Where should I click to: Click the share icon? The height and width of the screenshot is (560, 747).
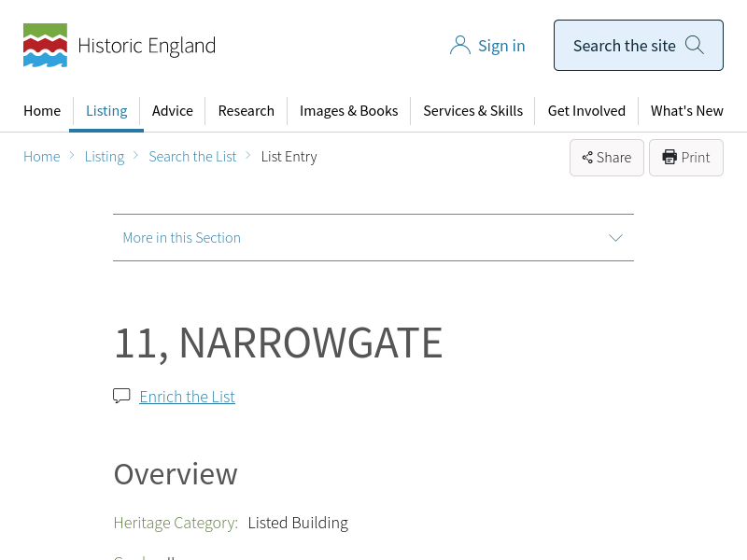(587, 158)
